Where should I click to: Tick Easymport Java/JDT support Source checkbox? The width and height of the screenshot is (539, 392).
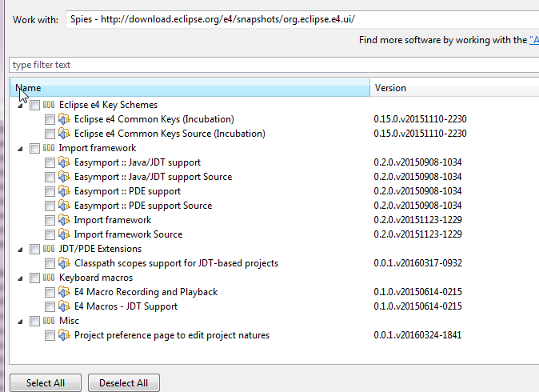50,177
